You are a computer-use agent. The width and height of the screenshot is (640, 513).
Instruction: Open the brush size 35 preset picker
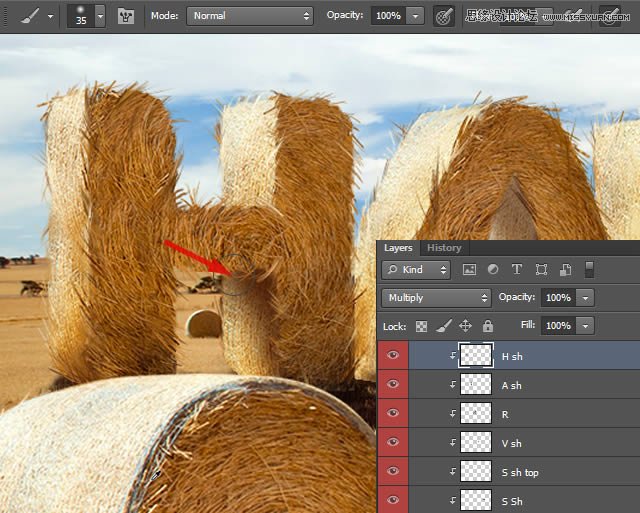(100, 16)
